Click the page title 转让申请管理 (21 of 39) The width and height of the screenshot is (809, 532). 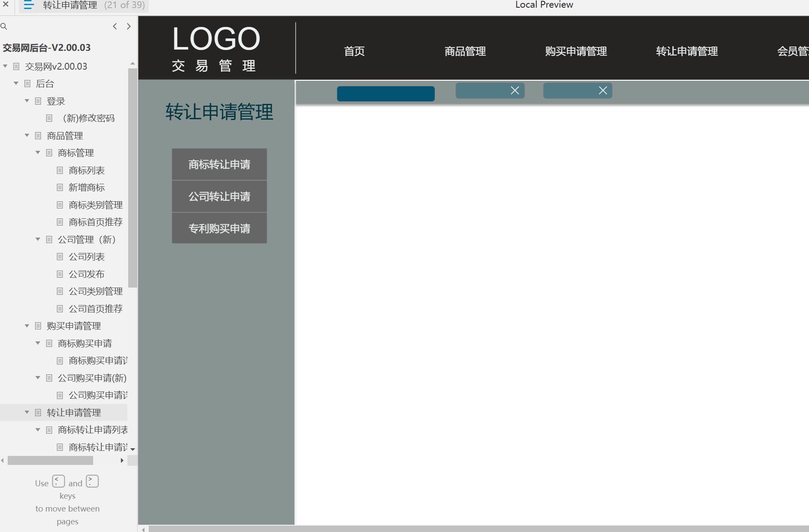[94, 5]
